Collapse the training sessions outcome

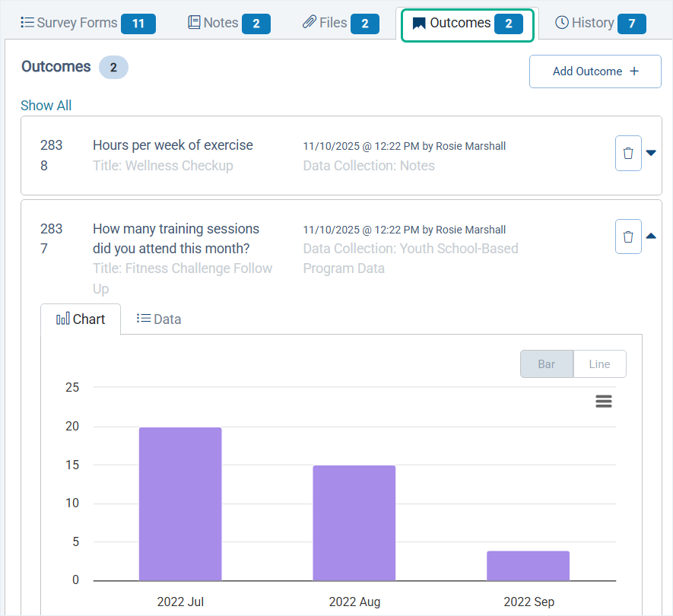[651, 237]
